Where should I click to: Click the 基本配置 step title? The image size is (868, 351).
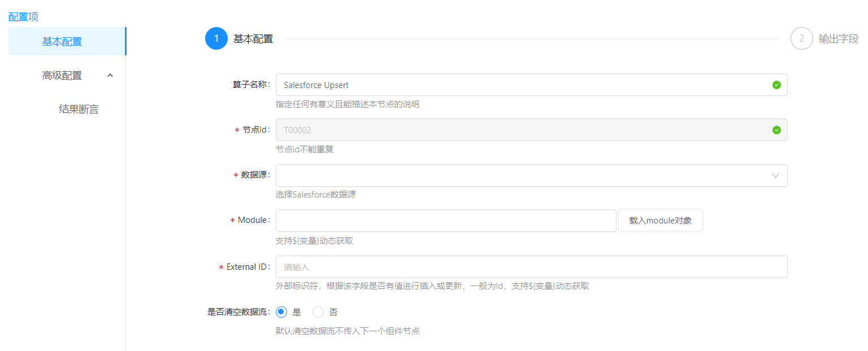point(253,39)
